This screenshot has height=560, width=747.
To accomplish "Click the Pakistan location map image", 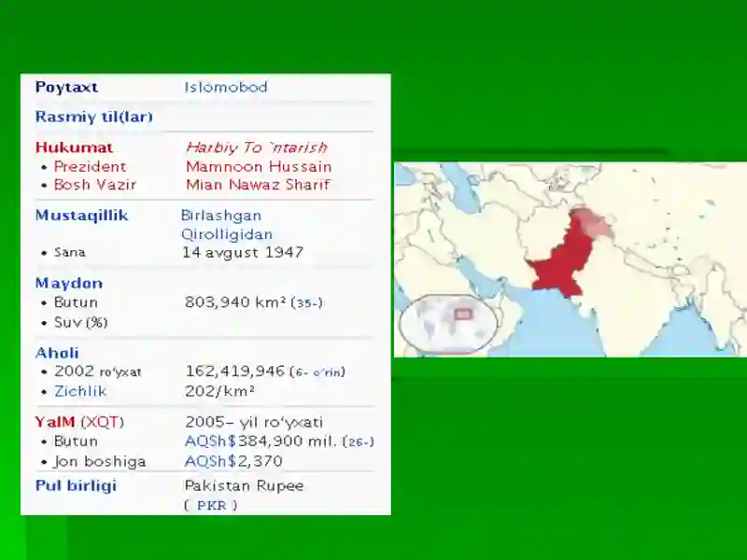I will [571, 259].
